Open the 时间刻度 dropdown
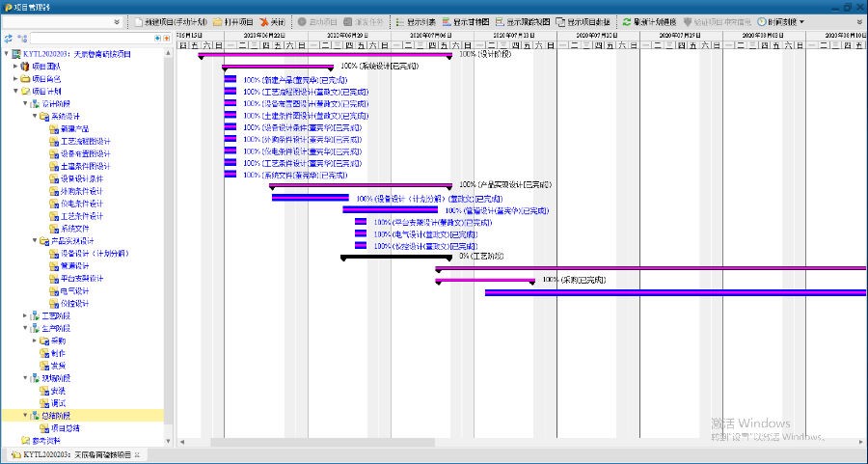The width and height of the screenshot is (868, 464). 781,21
